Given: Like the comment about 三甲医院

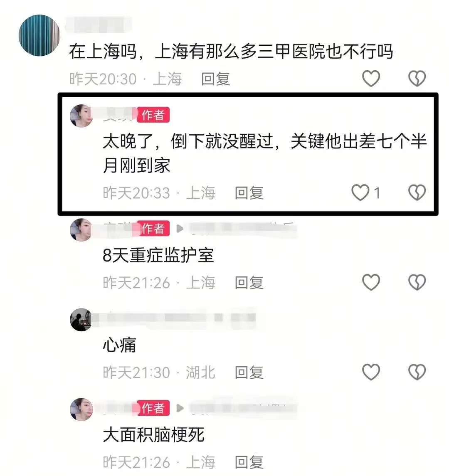Looking at the screenshot, I should click(371, 78).
